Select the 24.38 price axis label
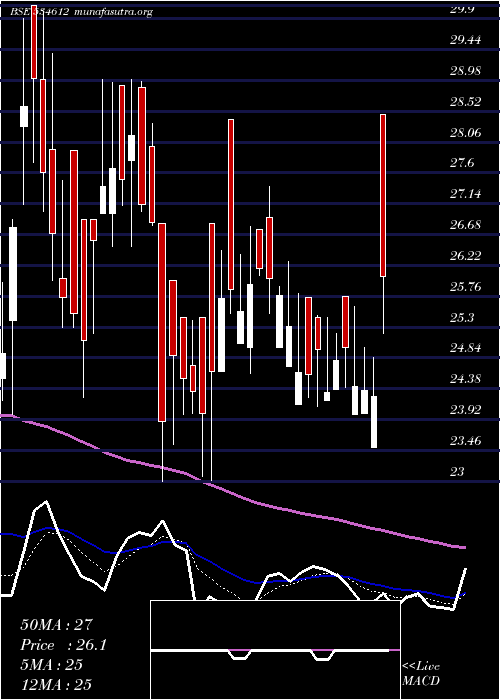Screen dimensions: 500x700 point(466,379)
